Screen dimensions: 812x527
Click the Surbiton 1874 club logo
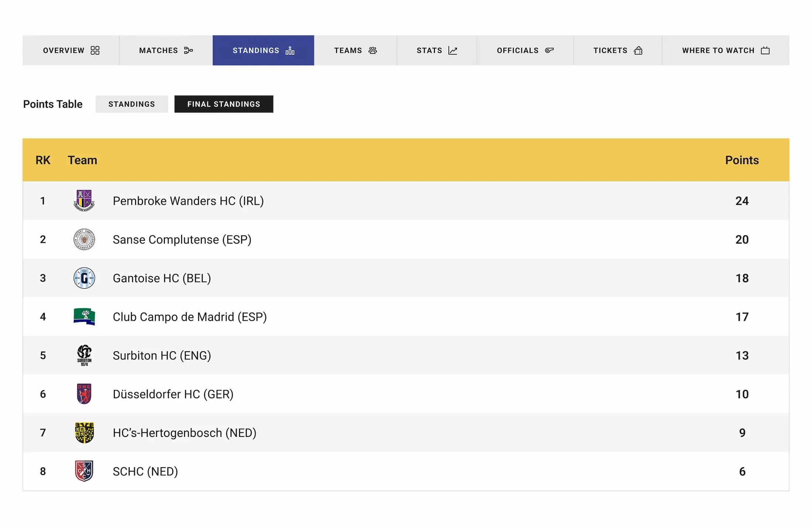(84, 355)
